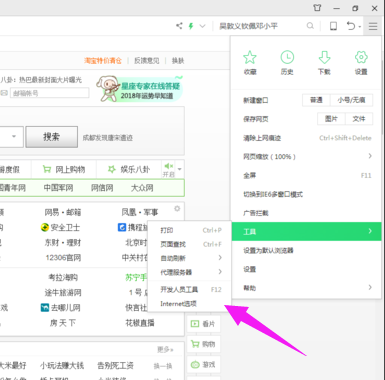
Task: Click the gear icon above site list
Action: [x=177, y=209]
